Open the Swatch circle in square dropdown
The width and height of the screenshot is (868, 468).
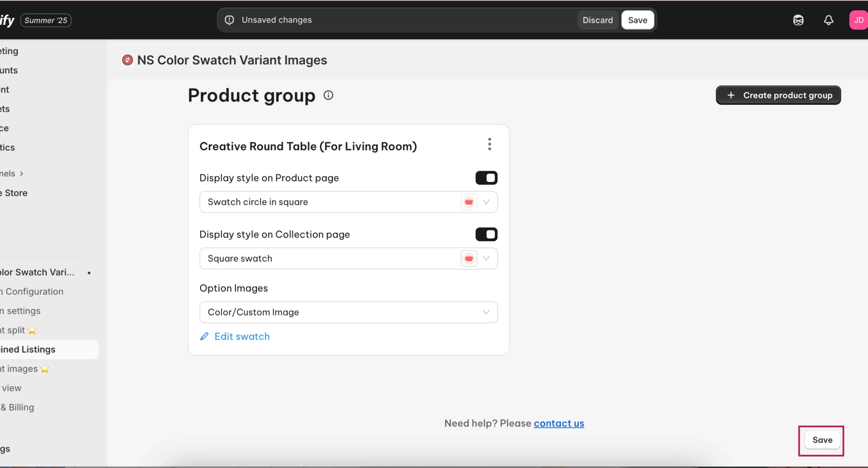pyautogui.click(x=349, y=202)
